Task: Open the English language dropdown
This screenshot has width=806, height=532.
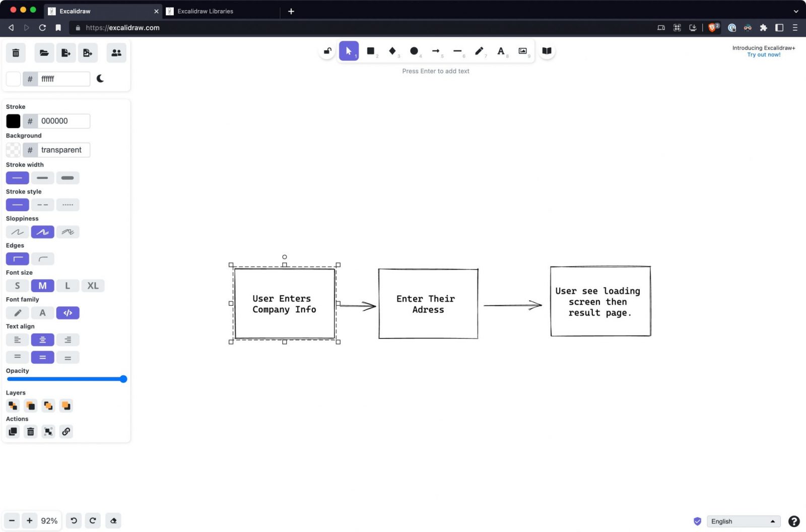Action: coord(743,521)
